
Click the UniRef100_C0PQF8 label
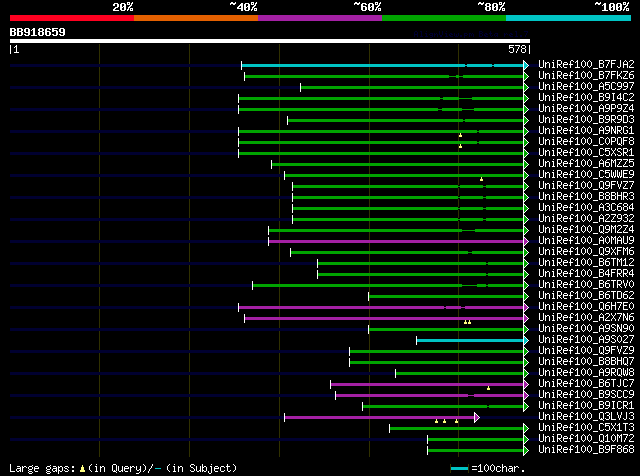(586, 142)
